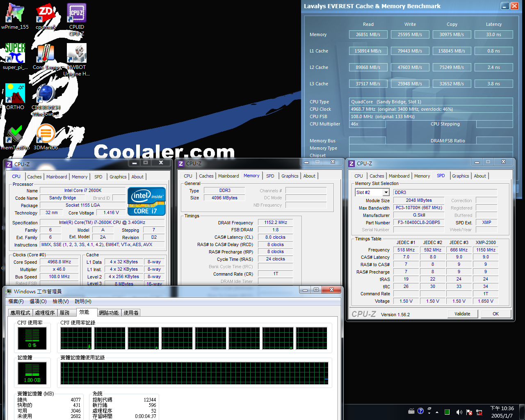Viewport: 525px width, 420px height.
Task: Open the memTestPro desktop icon
Action: point(15,137)
